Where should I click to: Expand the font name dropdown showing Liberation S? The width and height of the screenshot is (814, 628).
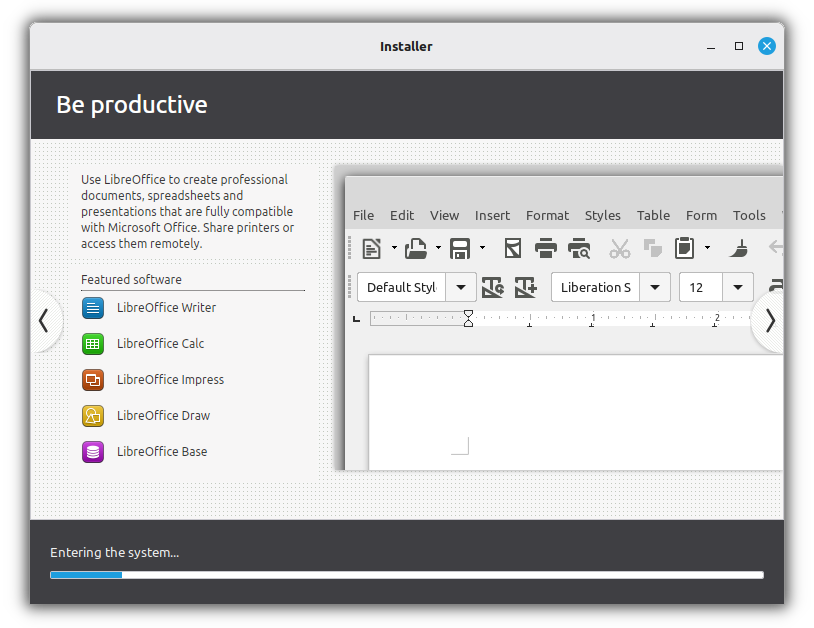pos(655,287)
